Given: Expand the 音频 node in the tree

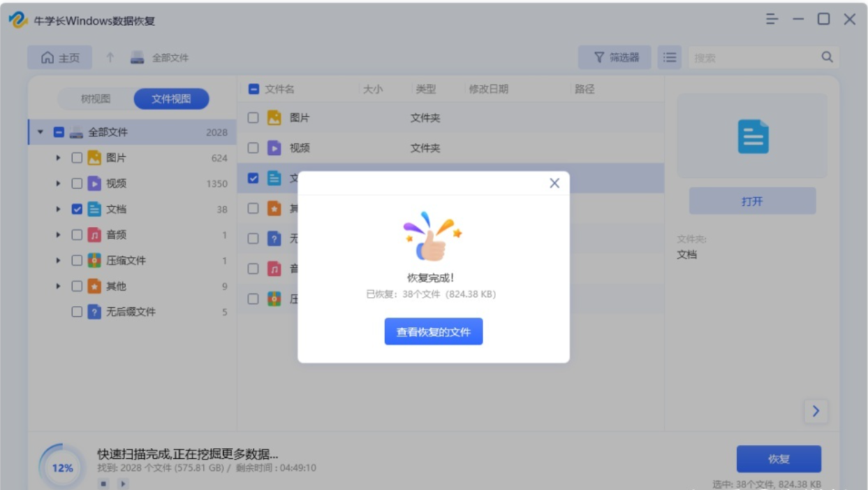Looking at the screenshot, I should click(x=58, y=235).
